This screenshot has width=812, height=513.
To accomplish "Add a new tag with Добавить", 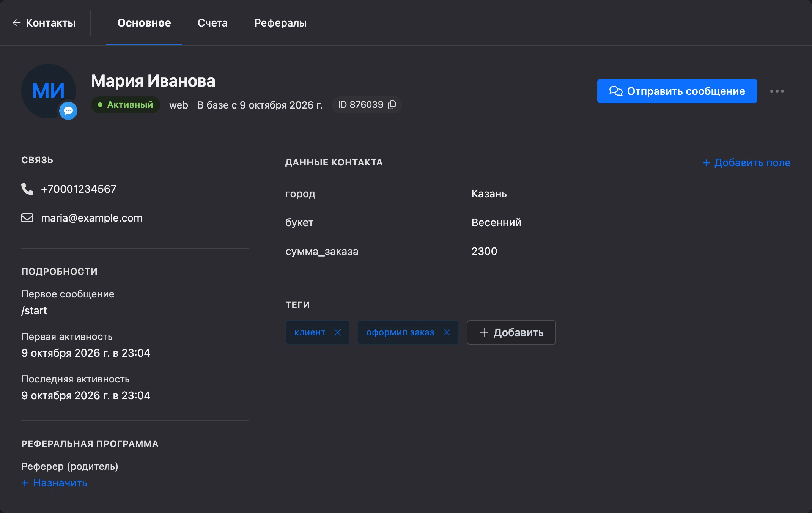I will [x=511, y=332].
